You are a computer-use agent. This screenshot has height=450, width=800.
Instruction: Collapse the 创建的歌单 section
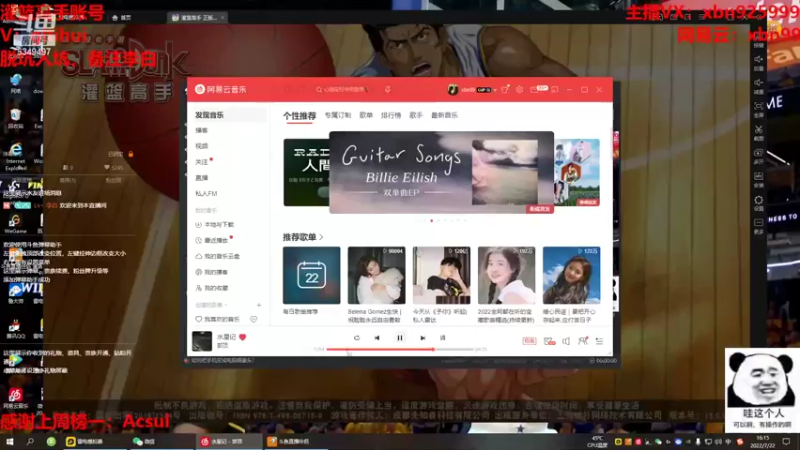click(x=211, y=305)
